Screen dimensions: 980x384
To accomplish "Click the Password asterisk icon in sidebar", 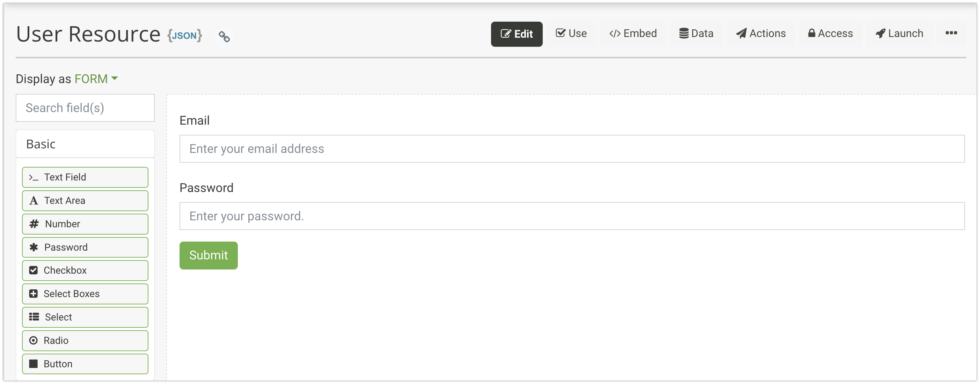I will click(34, 247).
